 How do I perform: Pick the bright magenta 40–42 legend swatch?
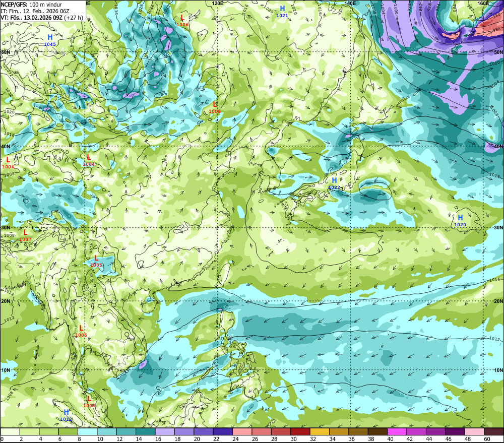(397, 431)
